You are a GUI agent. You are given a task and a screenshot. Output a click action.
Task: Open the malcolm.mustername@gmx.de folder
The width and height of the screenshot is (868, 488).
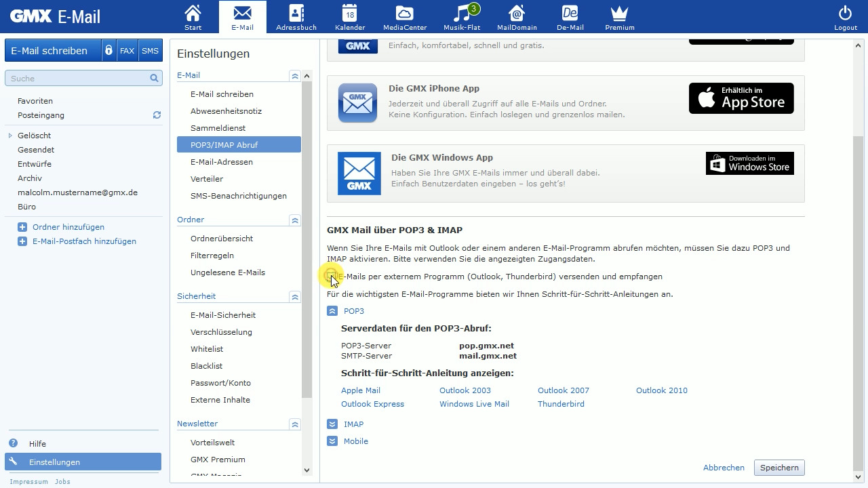click(x=77, y=192)
